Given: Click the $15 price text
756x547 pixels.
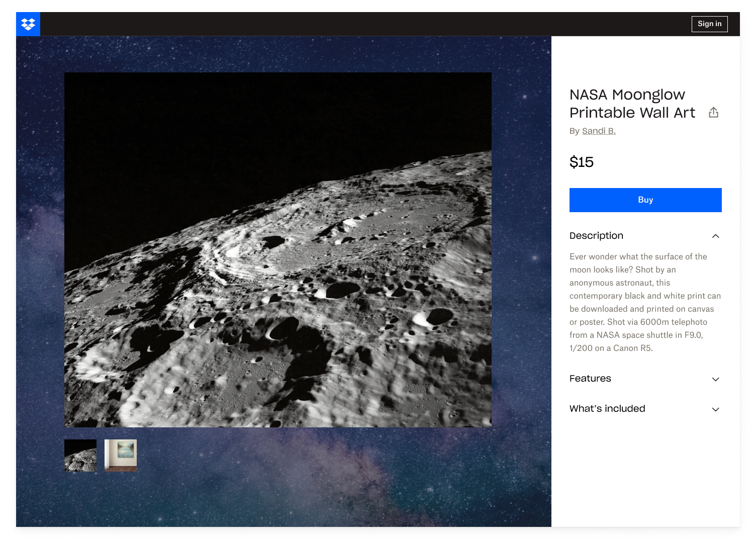Looking at the screenshot, I should pos(582,162).
